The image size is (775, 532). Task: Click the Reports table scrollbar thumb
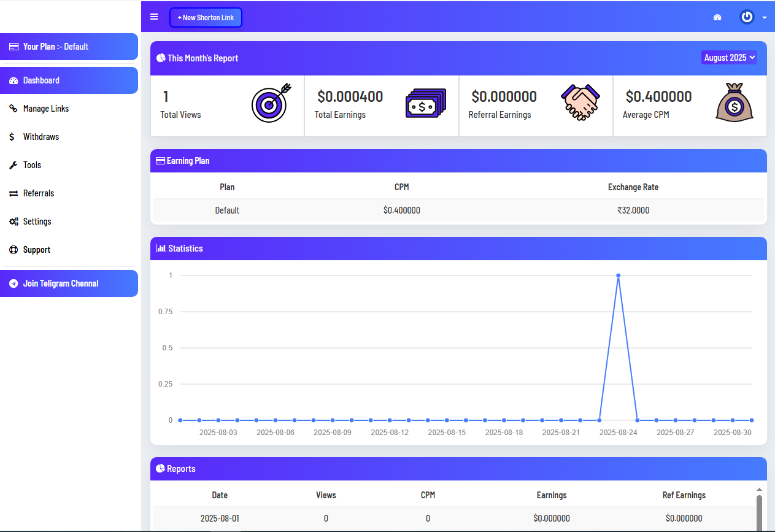point(759,513)
